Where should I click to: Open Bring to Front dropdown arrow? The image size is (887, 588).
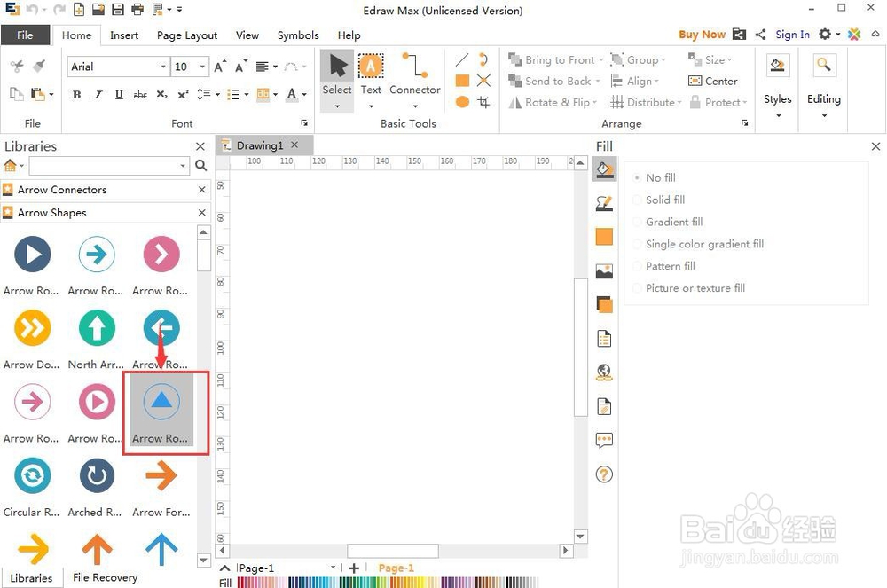pyautogui.click(x=601, y=60)
